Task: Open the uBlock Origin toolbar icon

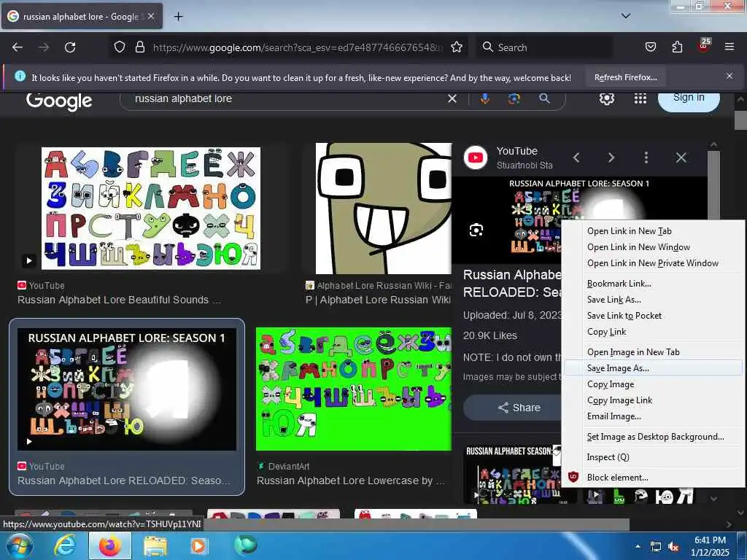Action: pos(704,46)
